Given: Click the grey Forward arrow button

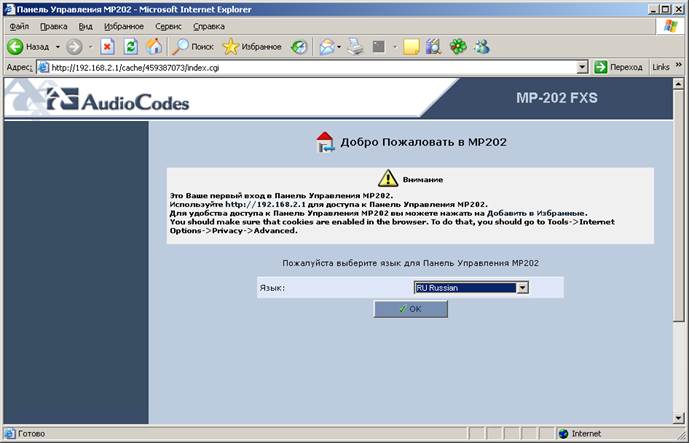Looking at the screenshot, I should [x=74, y=47].
